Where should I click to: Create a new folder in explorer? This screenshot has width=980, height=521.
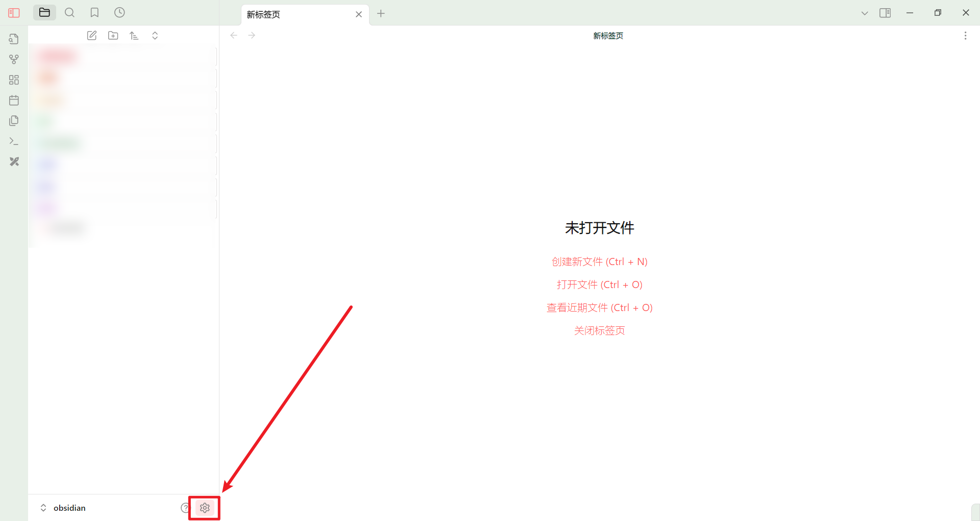(113, 35)
